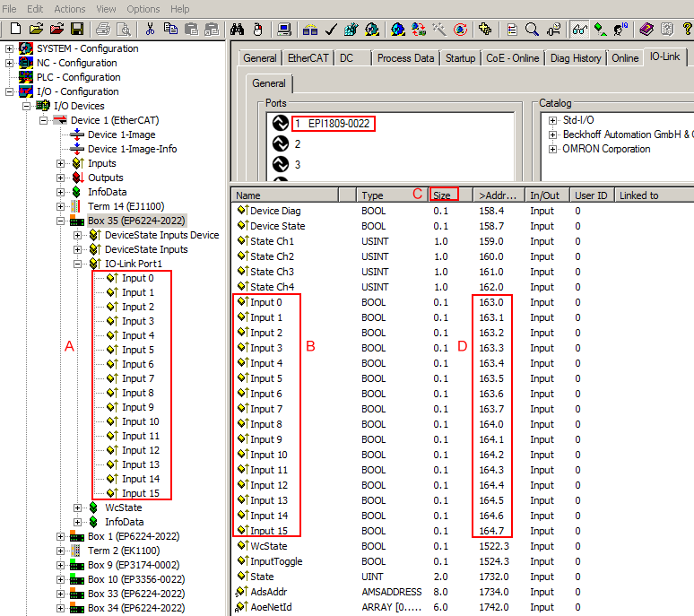Click the Find binoculars icon
The image size is (694, 616).
point(237,30)
